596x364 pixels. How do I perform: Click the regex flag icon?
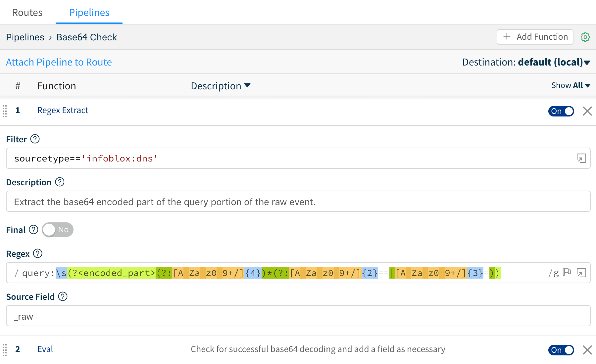pyautogui.click(x=567, y=272)
